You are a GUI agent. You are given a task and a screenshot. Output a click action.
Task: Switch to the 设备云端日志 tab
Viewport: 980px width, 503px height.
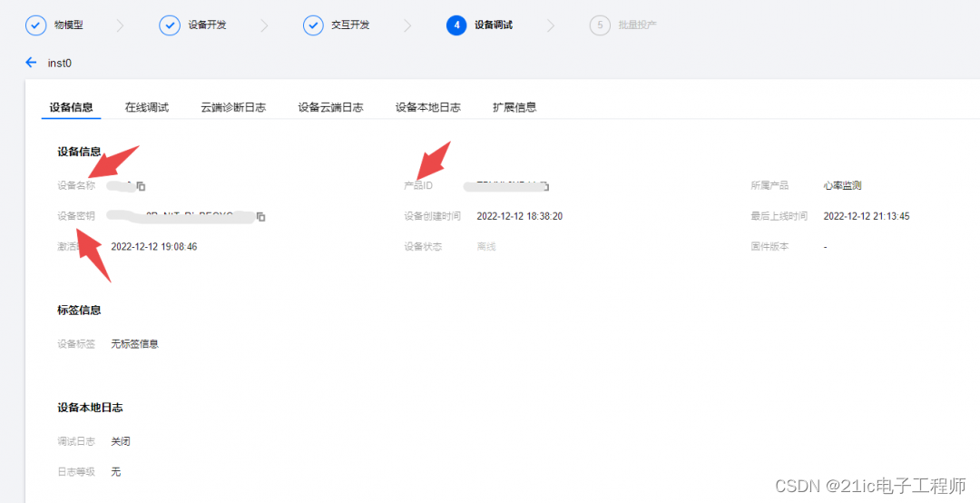[x=330, y=107]
